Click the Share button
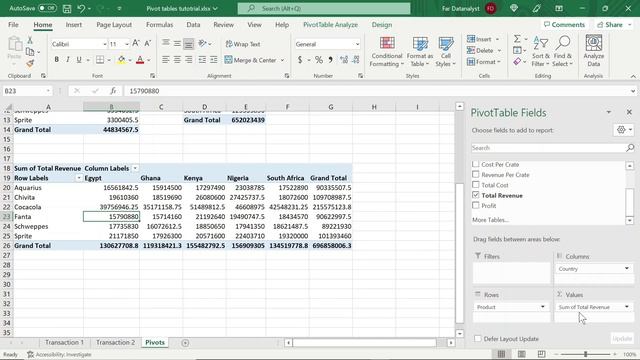The width and height of the screenshot is (640, 360). (613, 24)
